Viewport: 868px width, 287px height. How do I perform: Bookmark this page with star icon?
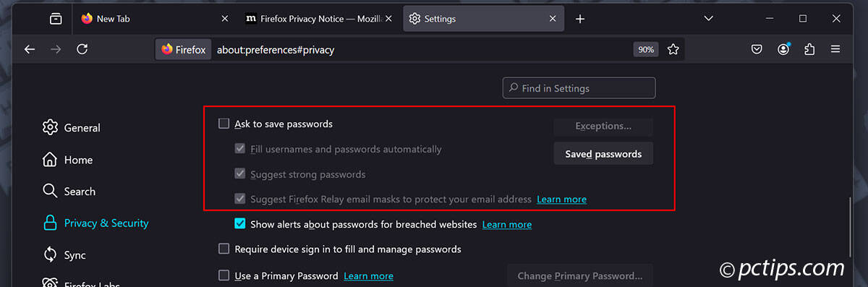(673, 49)
